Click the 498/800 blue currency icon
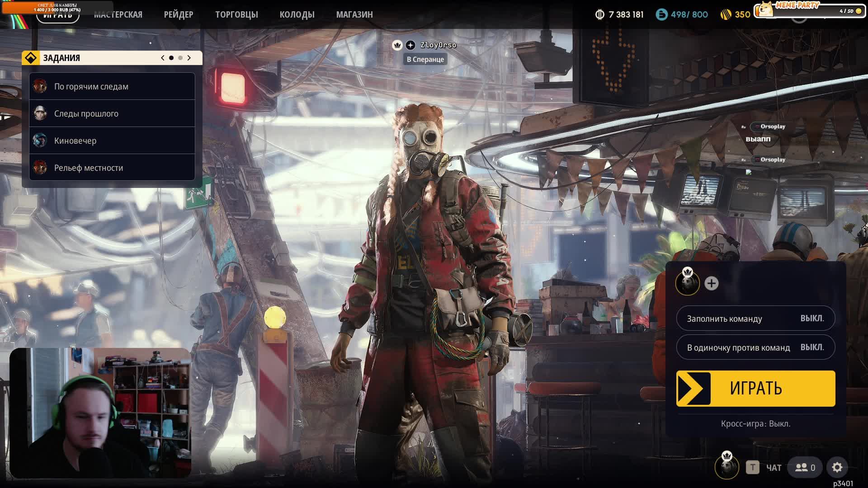 (x=661, y=14)
